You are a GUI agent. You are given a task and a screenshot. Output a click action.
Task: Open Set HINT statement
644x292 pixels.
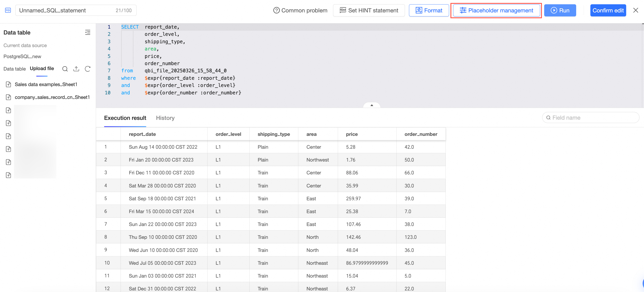369,10
